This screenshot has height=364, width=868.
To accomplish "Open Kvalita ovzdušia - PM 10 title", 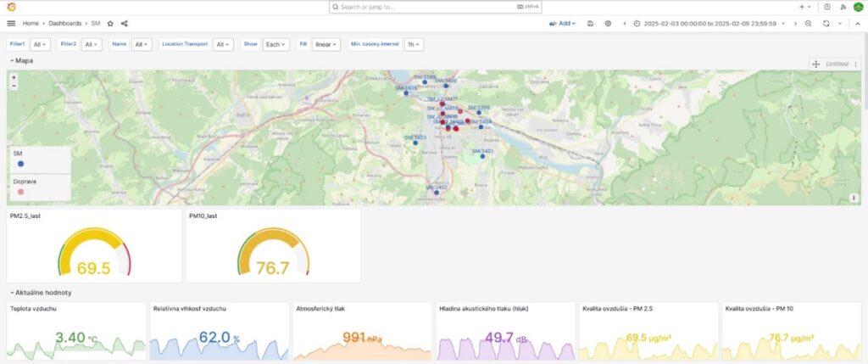I will 759,309.
